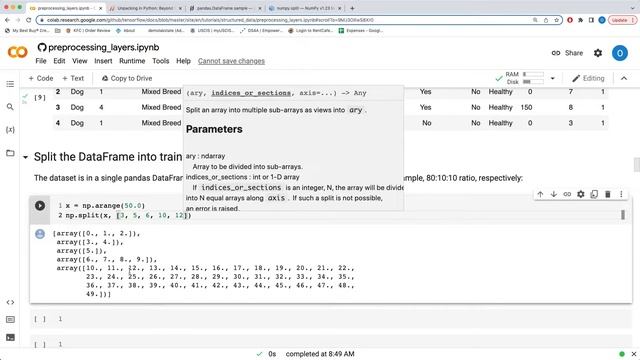Viewport: 640px width, 360px height.
Task: Open the Insert menu
Action: pyautogui.click(x=103, y=61)
